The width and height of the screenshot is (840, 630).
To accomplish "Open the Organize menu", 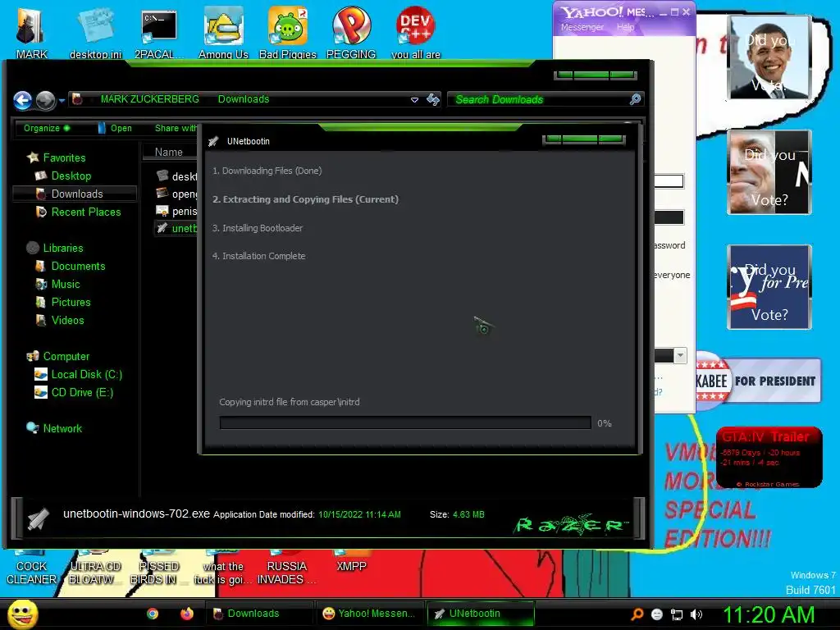I will pyautogui.click(x=47, y=128).
